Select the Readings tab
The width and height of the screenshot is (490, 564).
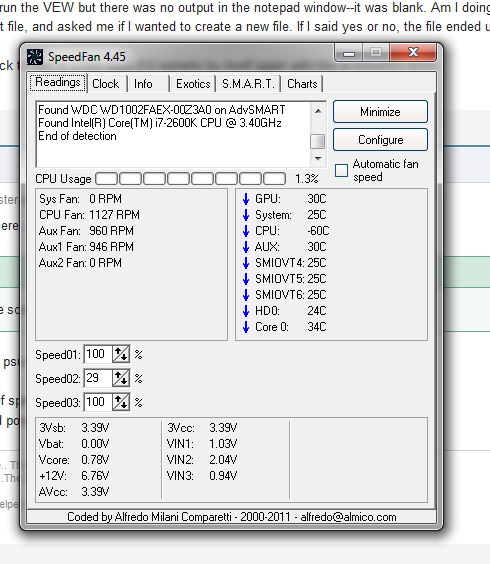tap(58, 83)
